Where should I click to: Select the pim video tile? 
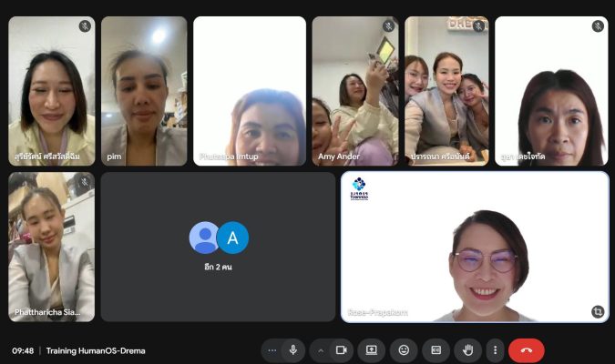144,91
